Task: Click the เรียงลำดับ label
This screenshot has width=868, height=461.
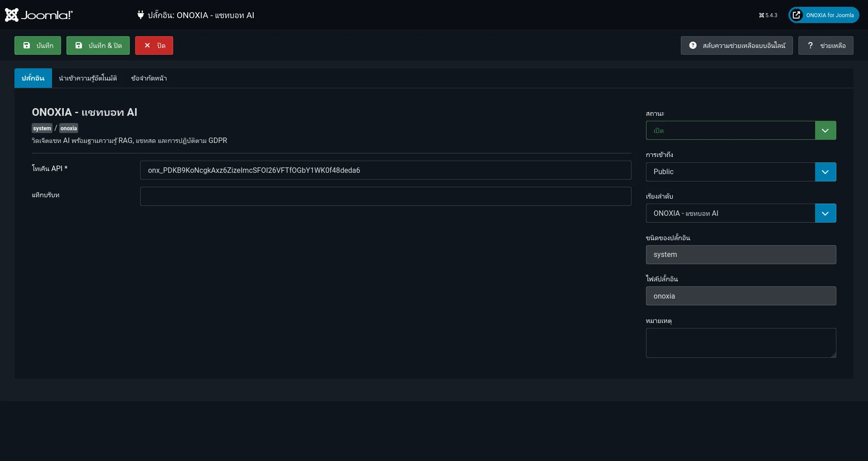Action: pos(660,196)
